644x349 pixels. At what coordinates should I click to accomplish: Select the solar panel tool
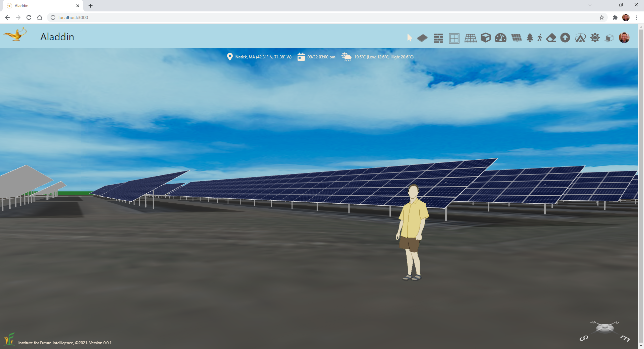517,38
